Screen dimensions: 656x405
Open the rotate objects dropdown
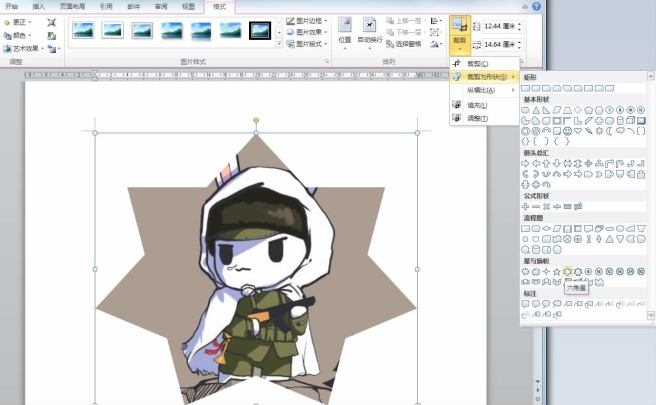point(436,44)
